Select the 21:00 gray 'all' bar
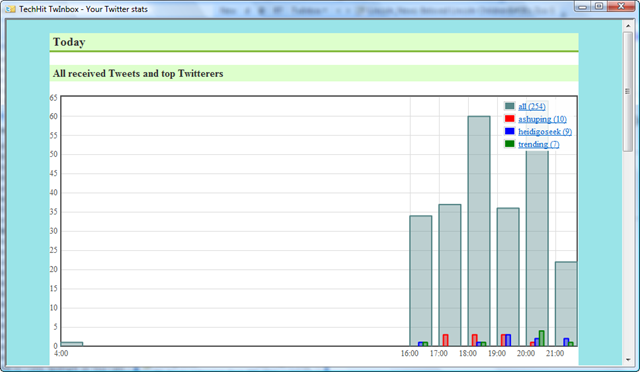 (566, 304)
